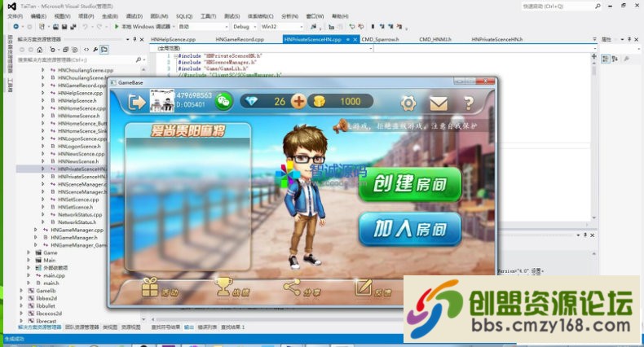Image resolution: width=644 pixels, height=347 pixels.
Task: Click the player avatar thumbnail in the game
Action: click(x=162, y=100)
